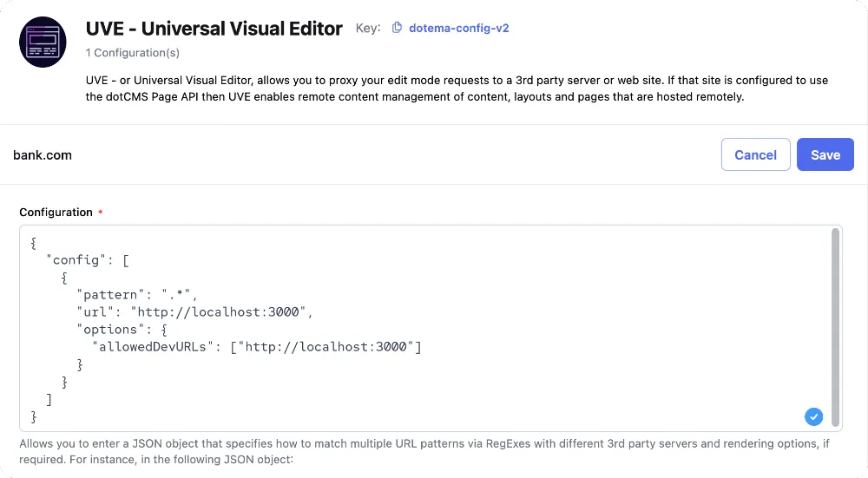Click the final closing brace in editor
Screen dimensions: 868x478
34,416
